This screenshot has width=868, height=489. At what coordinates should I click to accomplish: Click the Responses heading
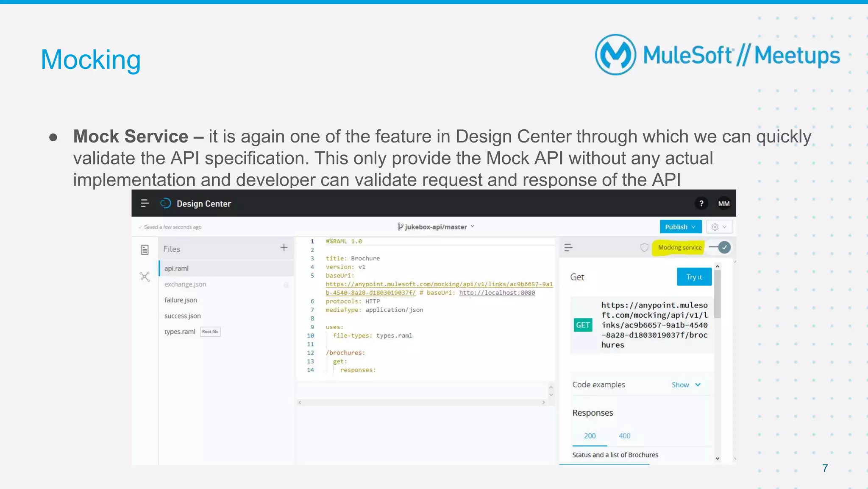tap(593, 413)
